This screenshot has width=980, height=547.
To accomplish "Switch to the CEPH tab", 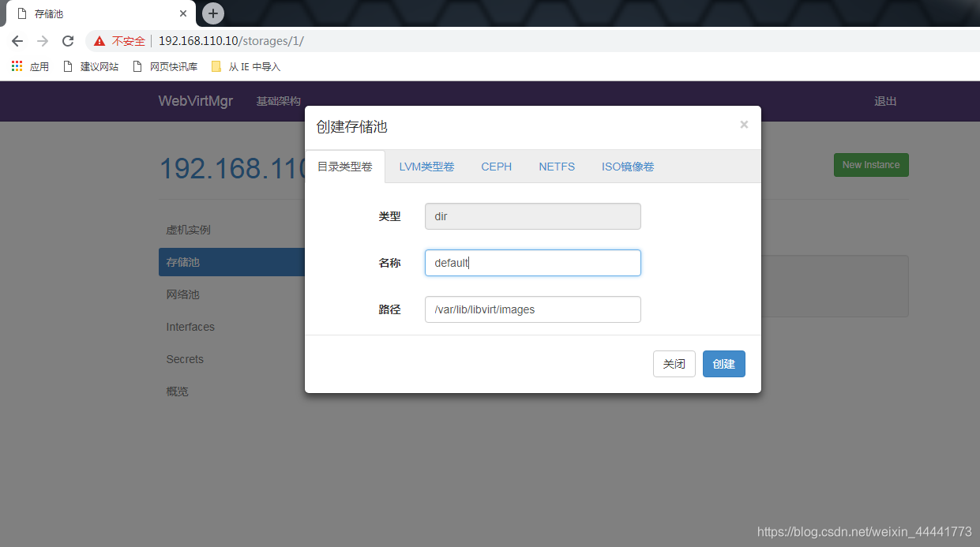I will point(497,167).
